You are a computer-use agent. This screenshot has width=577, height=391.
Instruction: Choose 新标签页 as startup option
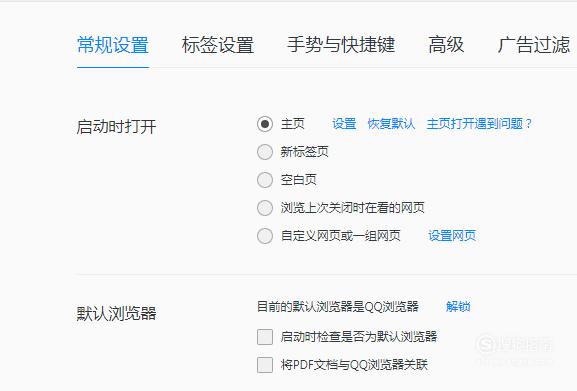coord(265,152)
